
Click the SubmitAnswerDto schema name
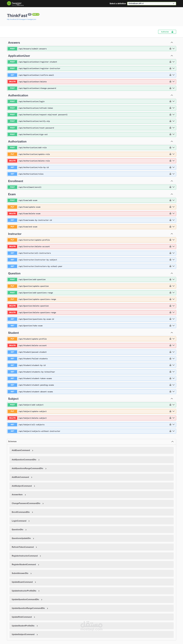(20, 573)
